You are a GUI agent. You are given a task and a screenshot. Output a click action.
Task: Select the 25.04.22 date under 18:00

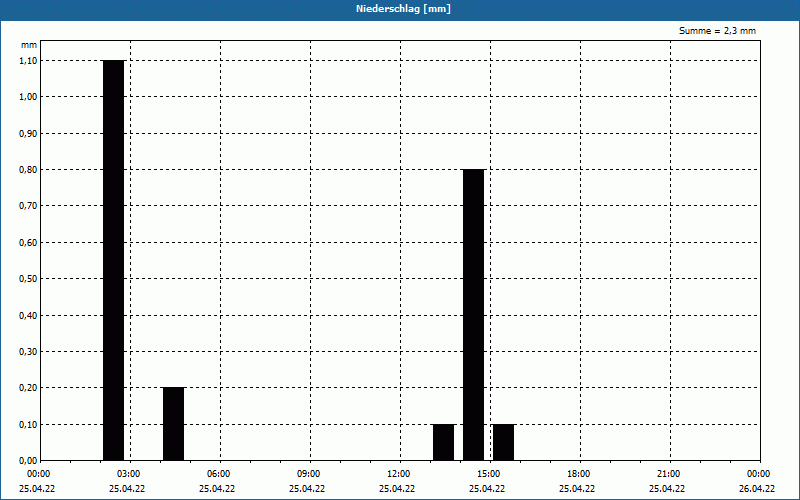pyautogui.click(x=577, y=489)
